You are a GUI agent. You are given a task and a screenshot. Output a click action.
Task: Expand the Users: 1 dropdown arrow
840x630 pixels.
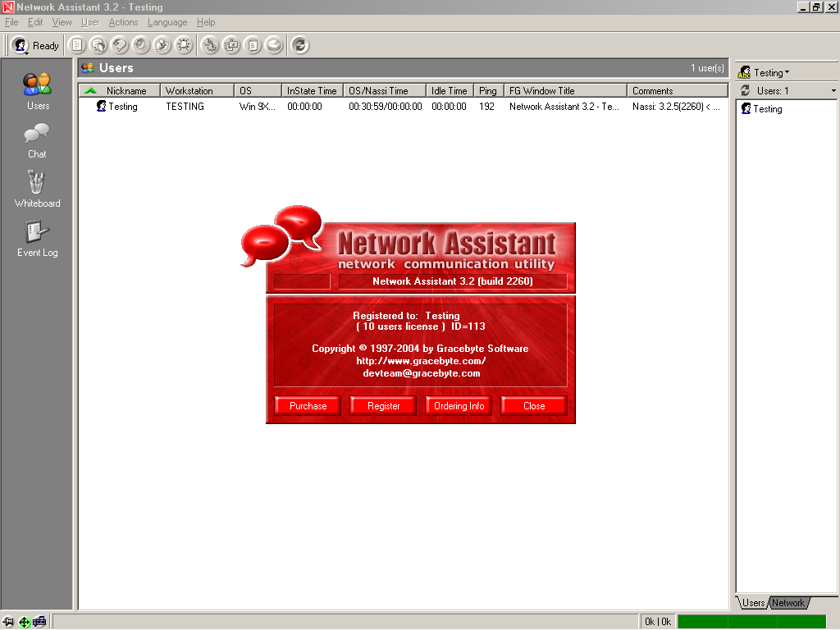(833, 91)
